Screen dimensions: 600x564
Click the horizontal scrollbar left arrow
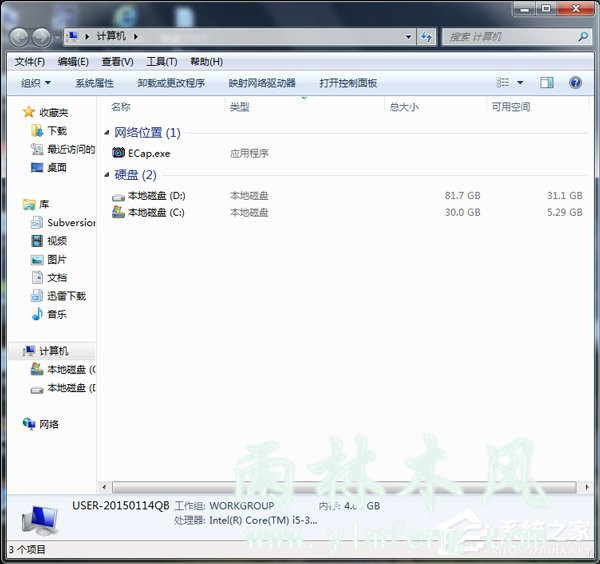pyautogui.click(x=104, y=487)
